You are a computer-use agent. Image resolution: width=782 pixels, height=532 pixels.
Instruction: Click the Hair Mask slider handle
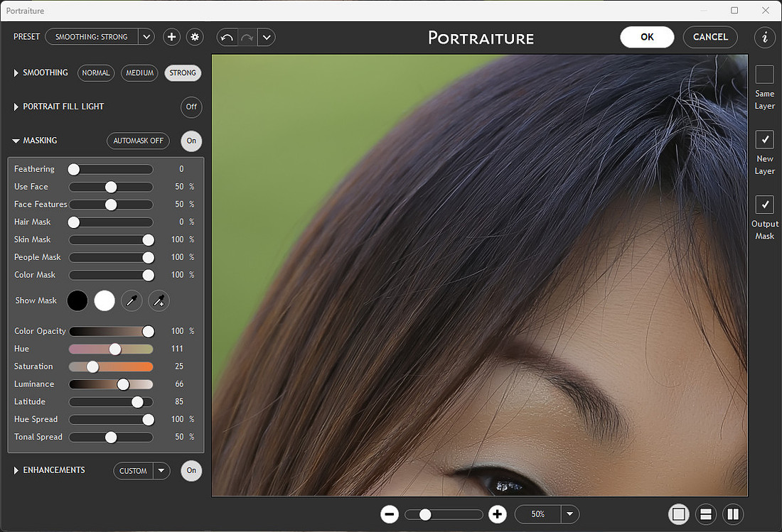point(74,222)
